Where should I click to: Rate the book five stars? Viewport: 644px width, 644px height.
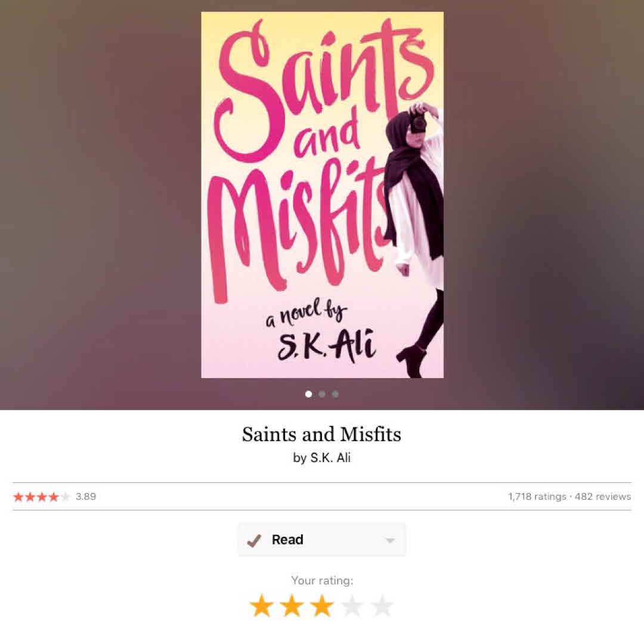[x=382, y=605]
